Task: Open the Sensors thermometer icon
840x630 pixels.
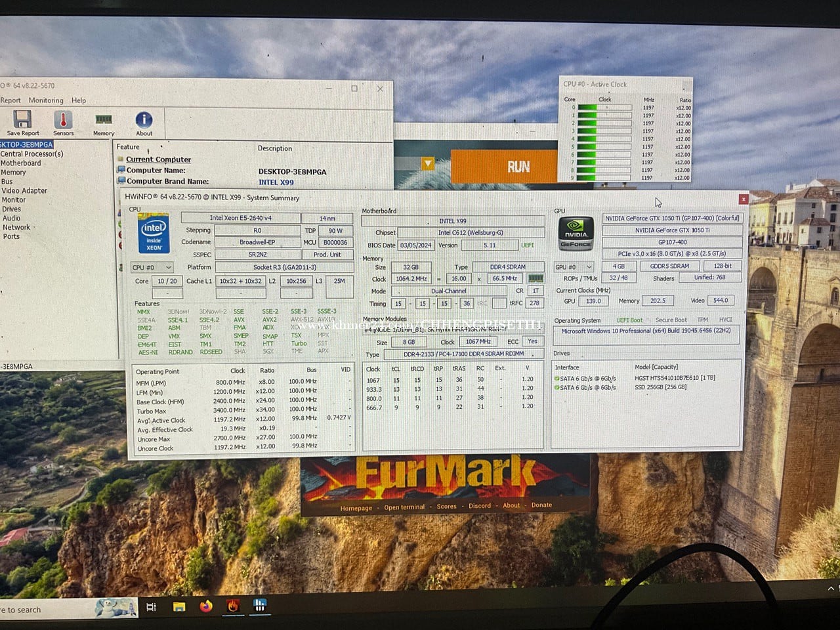Action: [x=63, y=120]
